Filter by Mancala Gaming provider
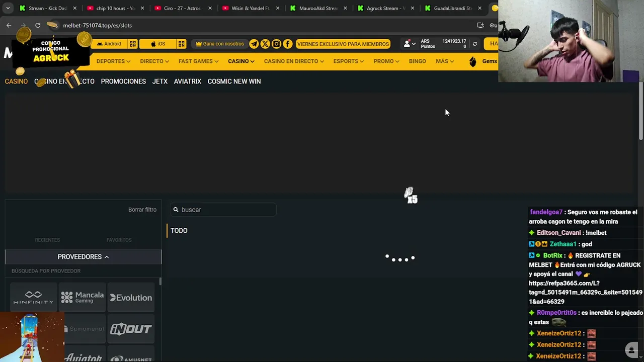 (82, 298)
